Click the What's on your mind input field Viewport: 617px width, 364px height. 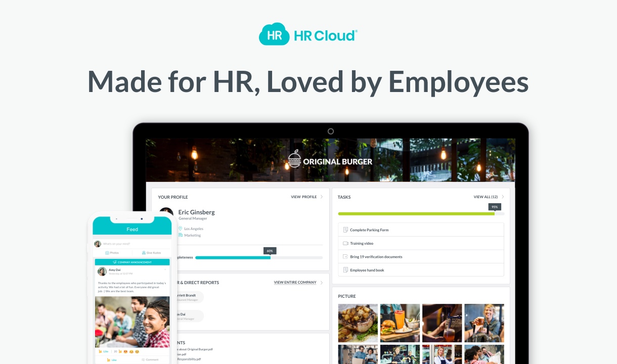click(117, 244)
